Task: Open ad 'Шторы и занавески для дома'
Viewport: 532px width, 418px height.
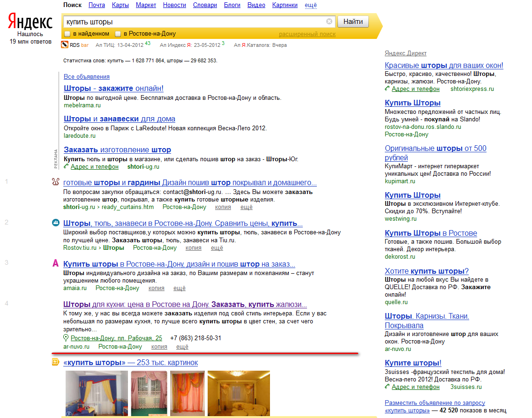Action: (120, 119)
